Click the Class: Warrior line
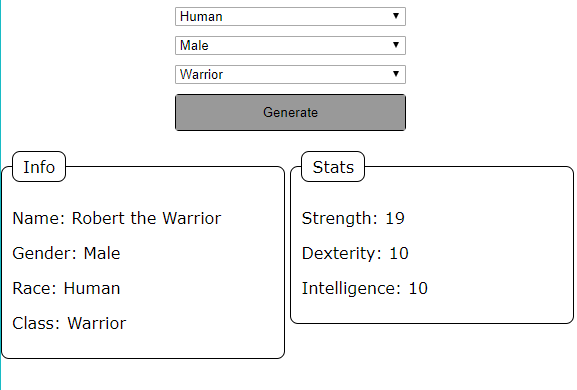The width and height of the screenshot is (577, 390). 69,323
